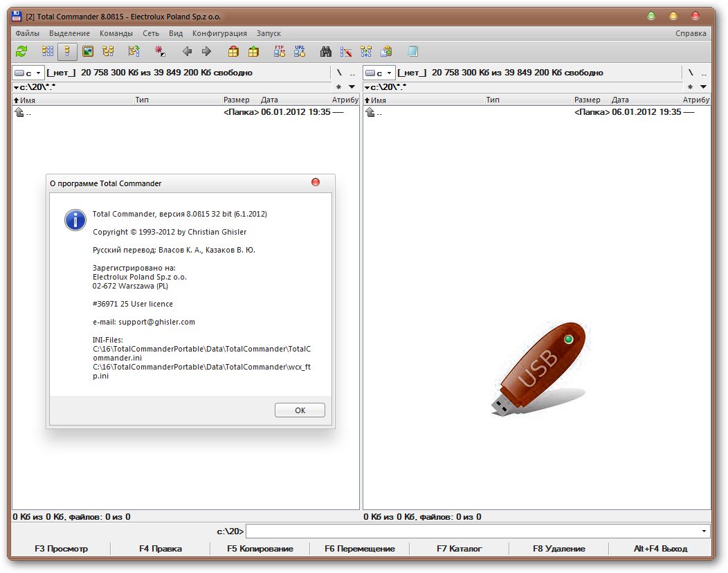The height and width of the screenshot is (573, 728).
Task: Open left panel drive dropdown
Action: [28, 73]
